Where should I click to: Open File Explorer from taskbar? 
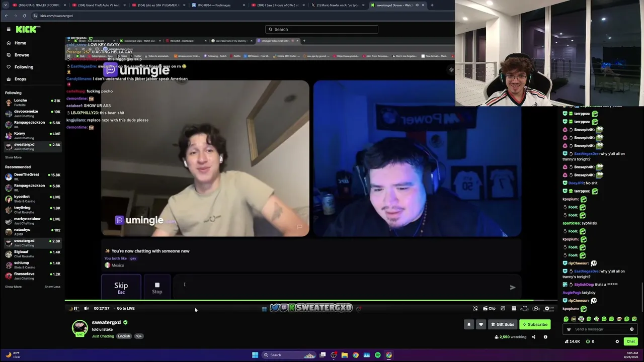[x=345, y=355]
